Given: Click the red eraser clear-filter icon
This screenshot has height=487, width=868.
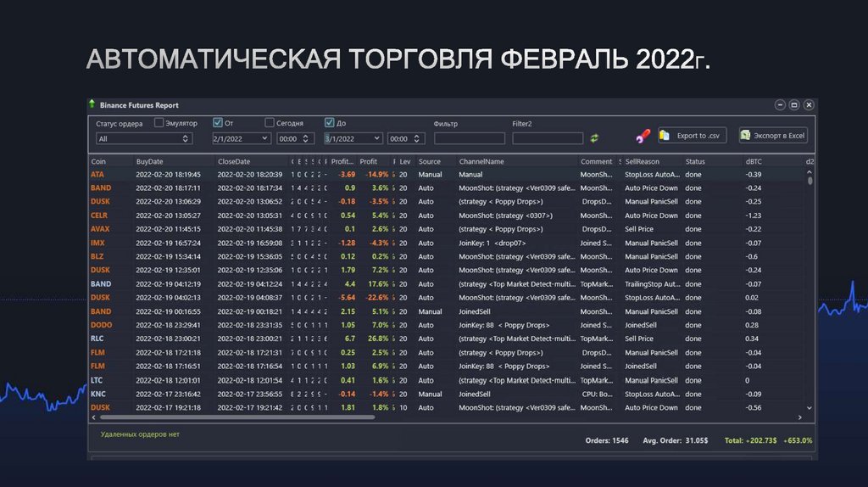Looking at the screenshot, I should click(x=643, y=136).
